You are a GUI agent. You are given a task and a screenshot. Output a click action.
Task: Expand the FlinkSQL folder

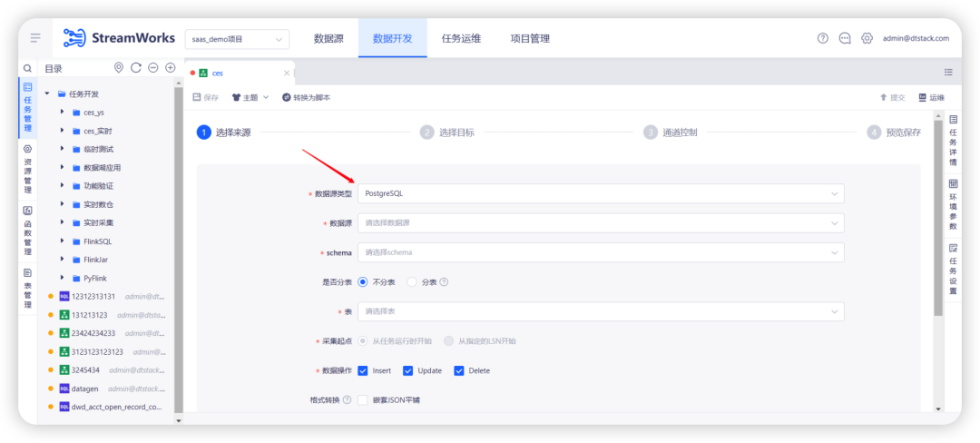click(x=62, y=241)
